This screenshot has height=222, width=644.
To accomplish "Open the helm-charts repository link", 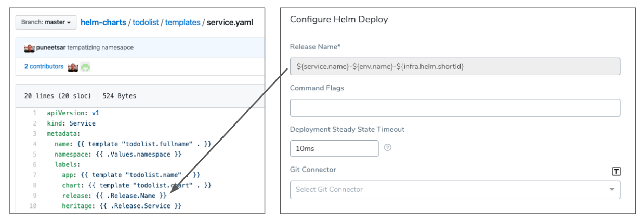I will pos(103,22).
